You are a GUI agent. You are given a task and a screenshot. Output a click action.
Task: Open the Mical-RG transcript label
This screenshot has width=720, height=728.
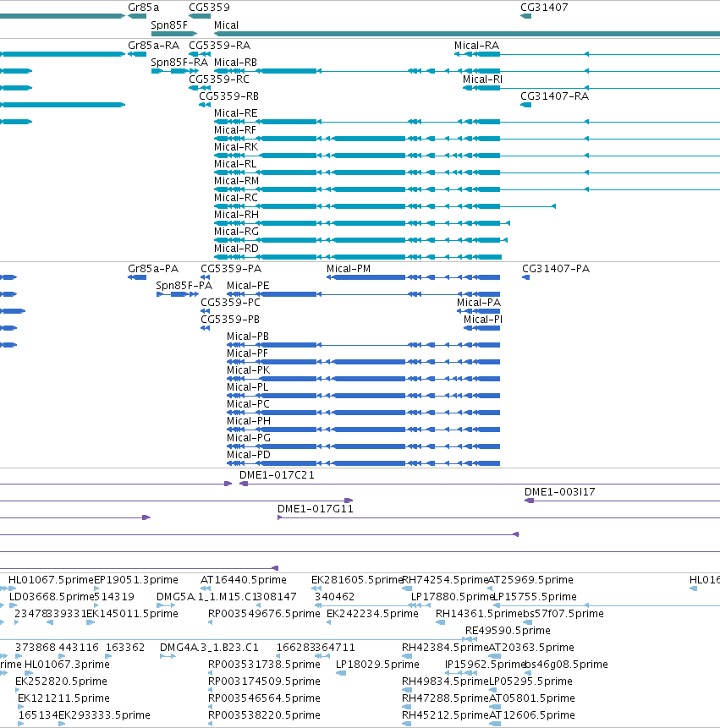(x=236, y=232)
